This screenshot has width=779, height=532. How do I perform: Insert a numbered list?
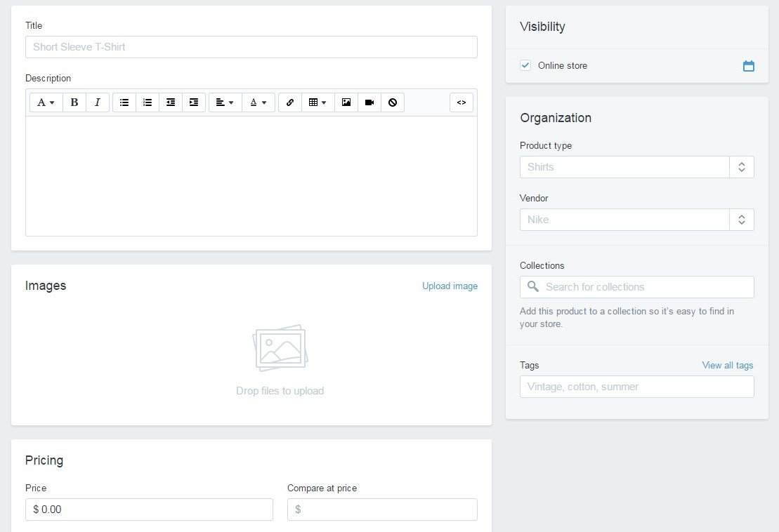[148, 102]
